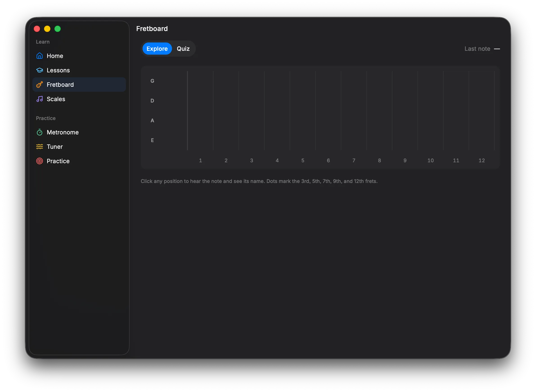Click the Practice target icon
This screenshot has width=536, height=392.
(x=40, y=161)
